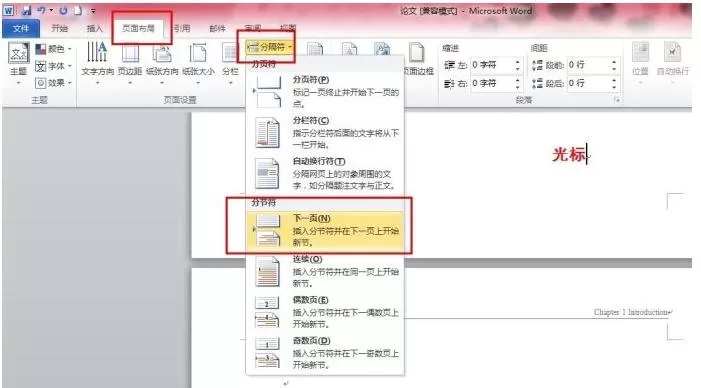Select 自动换行符(T) text wrapping break
Image resolution: width=701 pixels, height=388 pixels.
click(x=325, y=173)
